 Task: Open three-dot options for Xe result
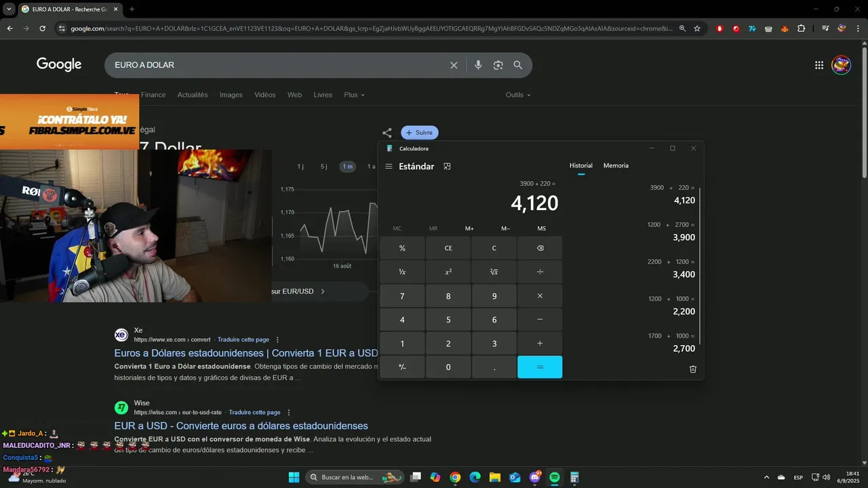[277, 340]
